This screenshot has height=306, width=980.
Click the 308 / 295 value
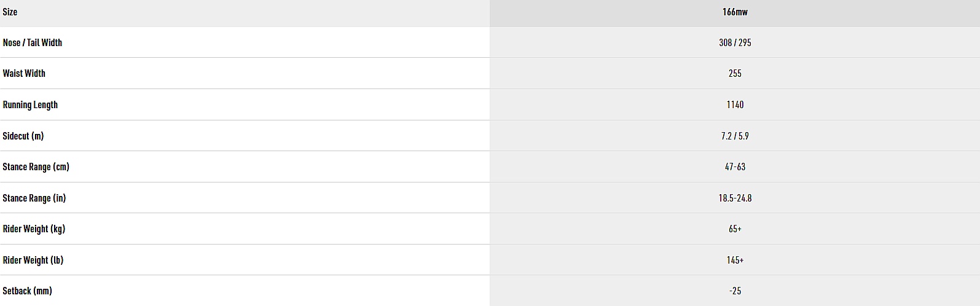735,42
